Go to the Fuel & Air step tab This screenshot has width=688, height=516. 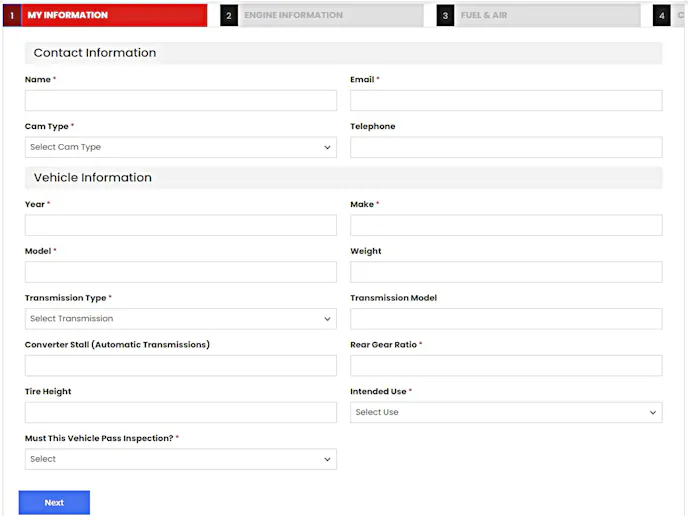click(547, 15)
